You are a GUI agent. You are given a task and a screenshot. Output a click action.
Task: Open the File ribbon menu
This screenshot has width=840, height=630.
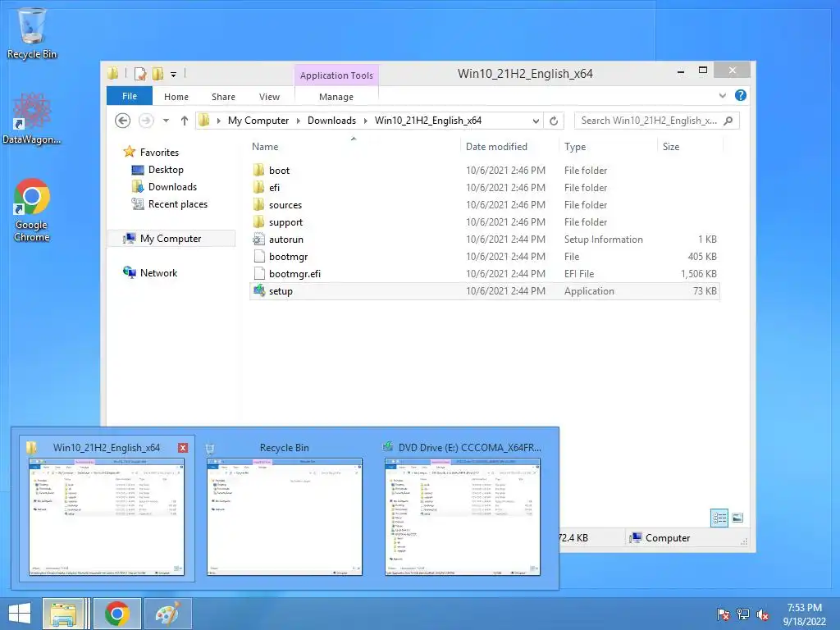click(x=130, y=97)
